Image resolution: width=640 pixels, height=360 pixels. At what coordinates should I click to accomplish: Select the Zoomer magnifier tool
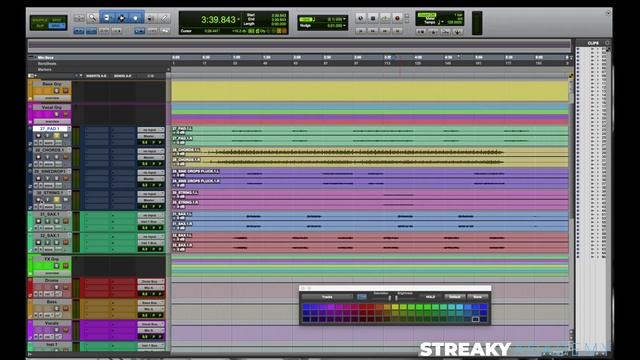point(93,18)
